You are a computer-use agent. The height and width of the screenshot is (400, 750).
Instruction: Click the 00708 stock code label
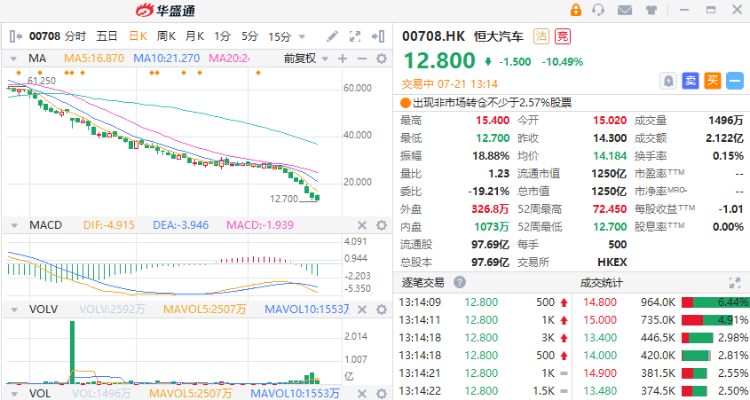(45, 36)
